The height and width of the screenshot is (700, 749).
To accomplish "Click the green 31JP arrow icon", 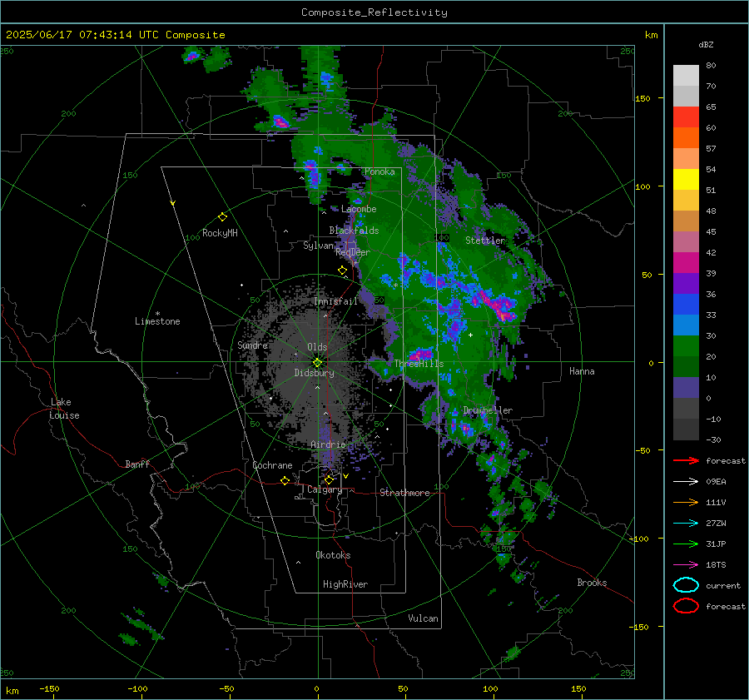I will coord(686,544).
